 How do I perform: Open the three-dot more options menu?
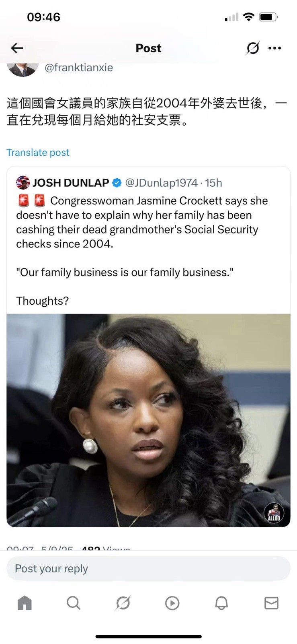click(x=274, y=48)
